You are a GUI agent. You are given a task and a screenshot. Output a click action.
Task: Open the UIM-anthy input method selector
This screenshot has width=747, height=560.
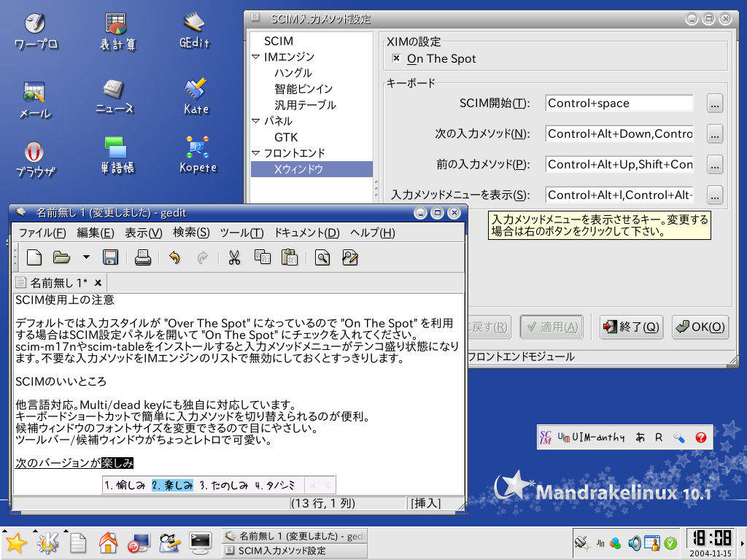[x=591, y=437]
